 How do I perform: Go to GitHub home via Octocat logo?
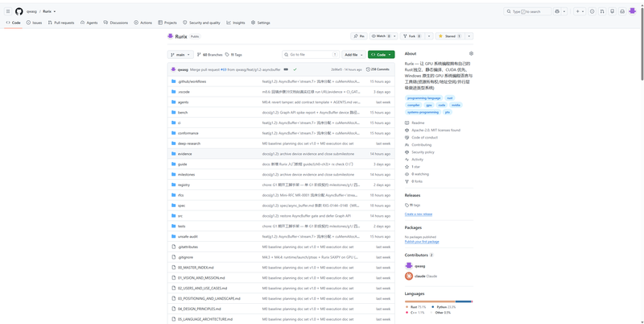pos(19,11)
